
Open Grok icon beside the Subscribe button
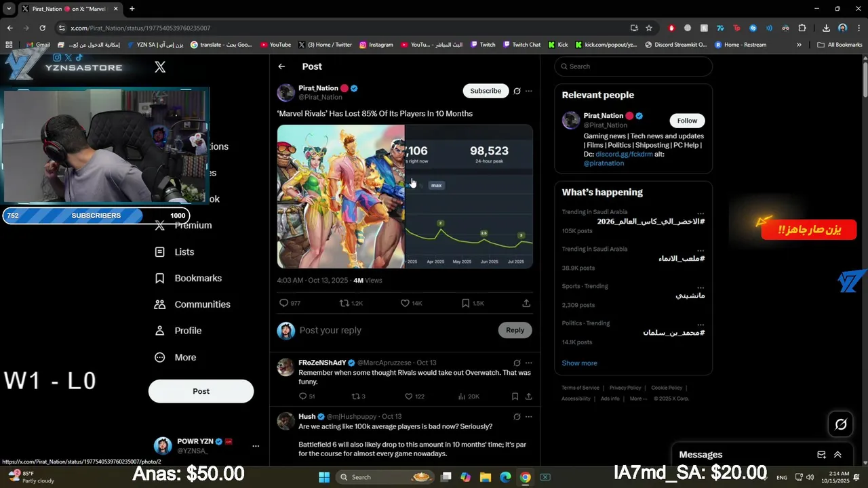(517, 91)
